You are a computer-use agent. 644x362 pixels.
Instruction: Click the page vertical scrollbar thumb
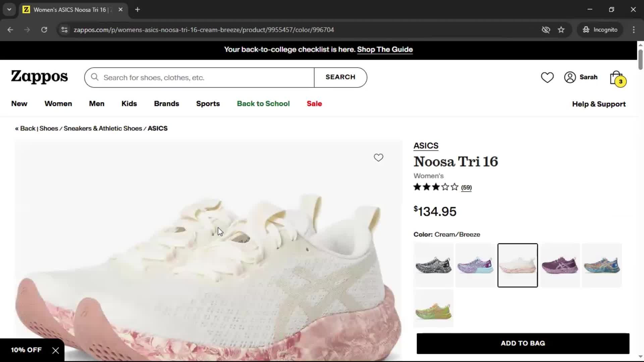[x=640, y=59]
